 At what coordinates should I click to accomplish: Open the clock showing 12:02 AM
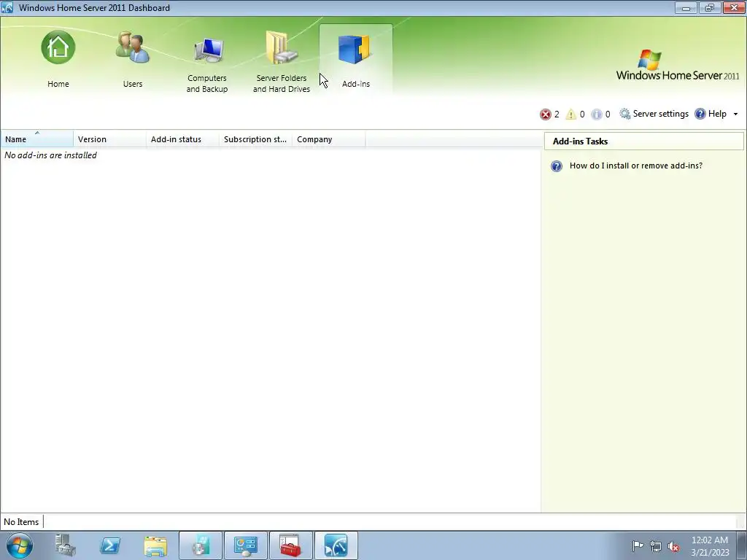coord(710,546)
